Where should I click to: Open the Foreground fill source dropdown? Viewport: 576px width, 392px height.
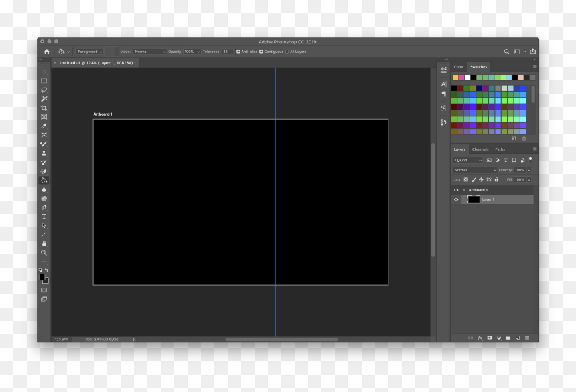tap(90, 52)
